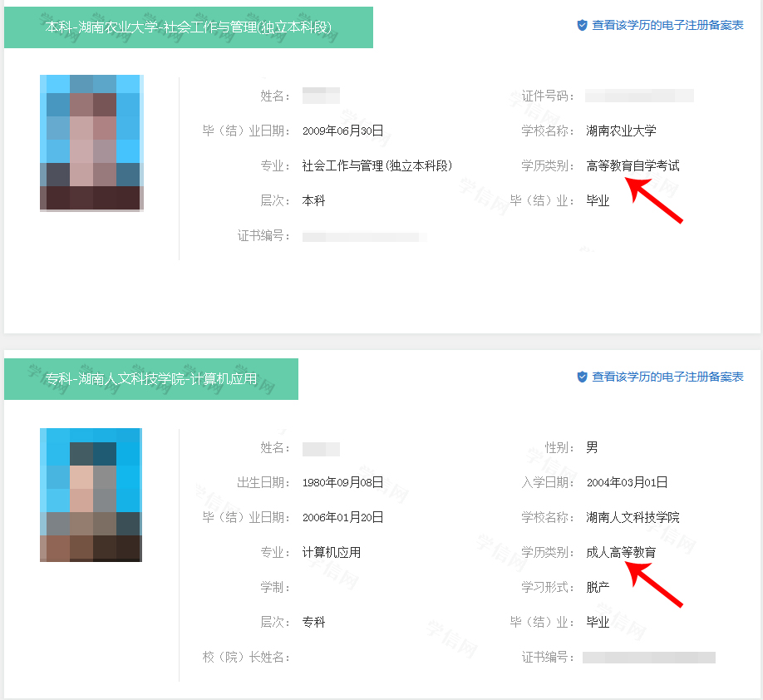Viewport: 763px width, 700px height.
Task: Click enrollment date 2004年03月01日
Action: point(627,482)
